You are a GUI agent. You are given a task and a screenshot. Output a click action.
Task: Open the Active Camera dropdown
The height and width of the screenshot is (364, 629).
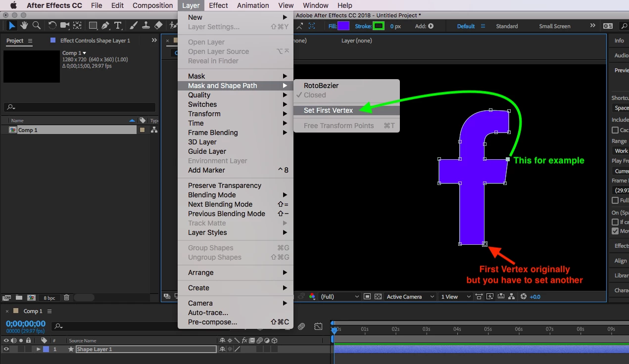pos(410,297)
